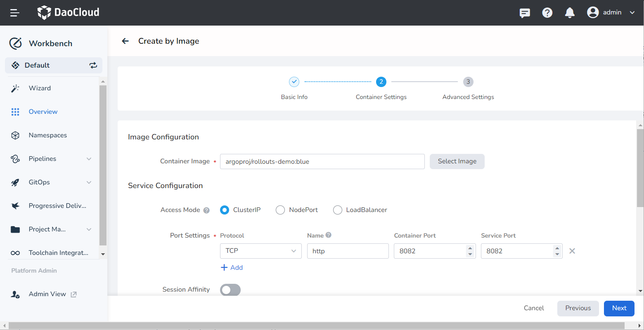The image size is (644, 330).
Task: Click the Select Image button
Action: tap(457, 161)
